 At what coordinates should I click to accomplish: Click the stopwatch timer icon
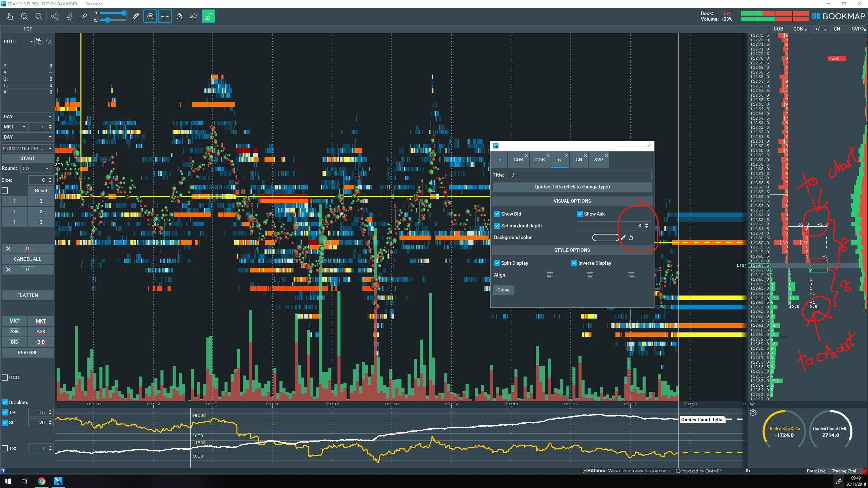(179, 16)
